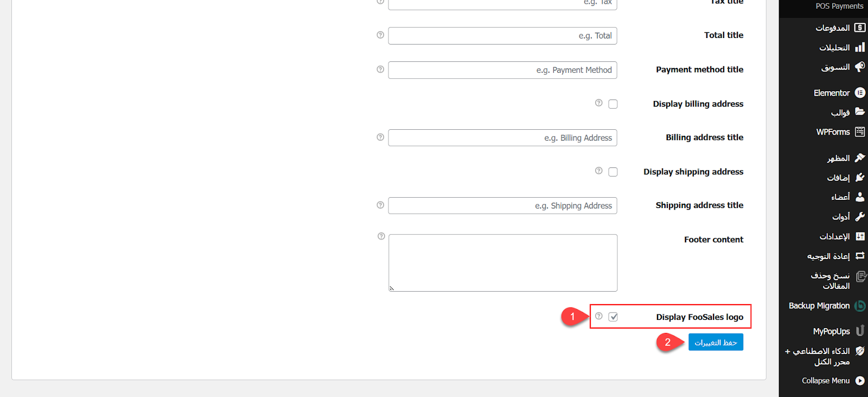Click help icon for Display FooSales logo
The height and width of the screenshot is (397, 868).
tap(599, 316)
